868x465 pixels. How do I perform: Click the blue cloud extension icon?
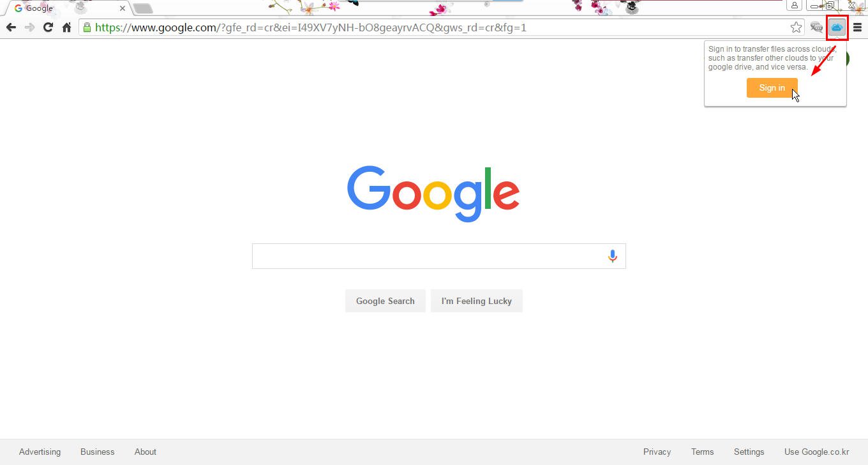(x=837, y=27)
